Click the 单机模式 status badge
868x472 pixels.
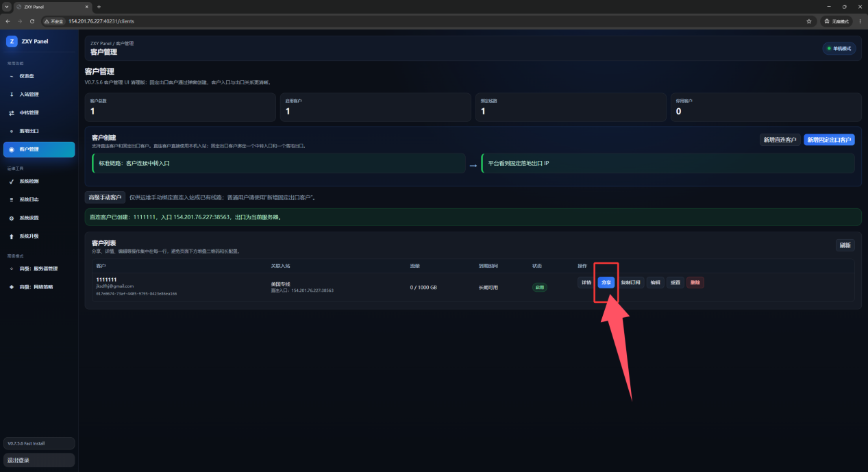[839, 49]
